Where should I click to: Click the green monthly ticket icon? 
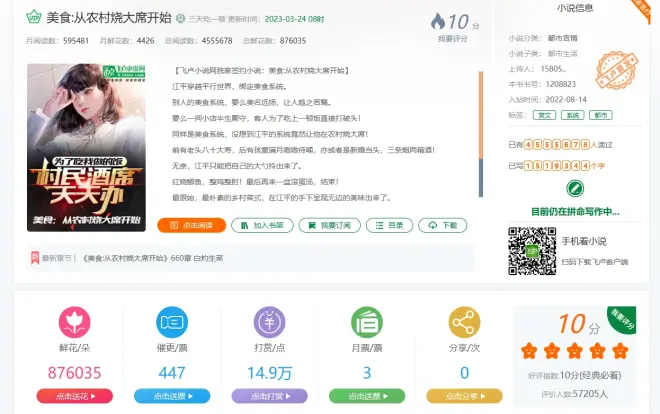click(x=367, y=322)
